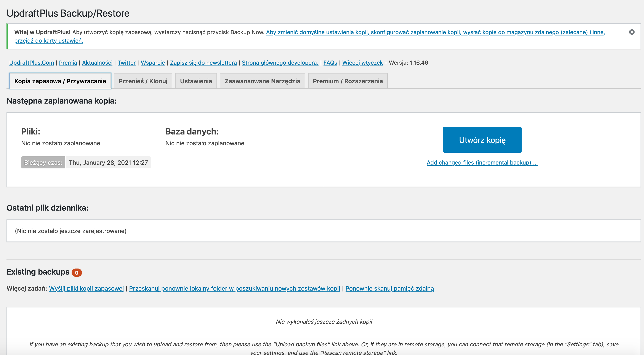This screenshot has width=644, height=355.
Task: Click the Existing backups count badge
Action: [x=77, y=272]
